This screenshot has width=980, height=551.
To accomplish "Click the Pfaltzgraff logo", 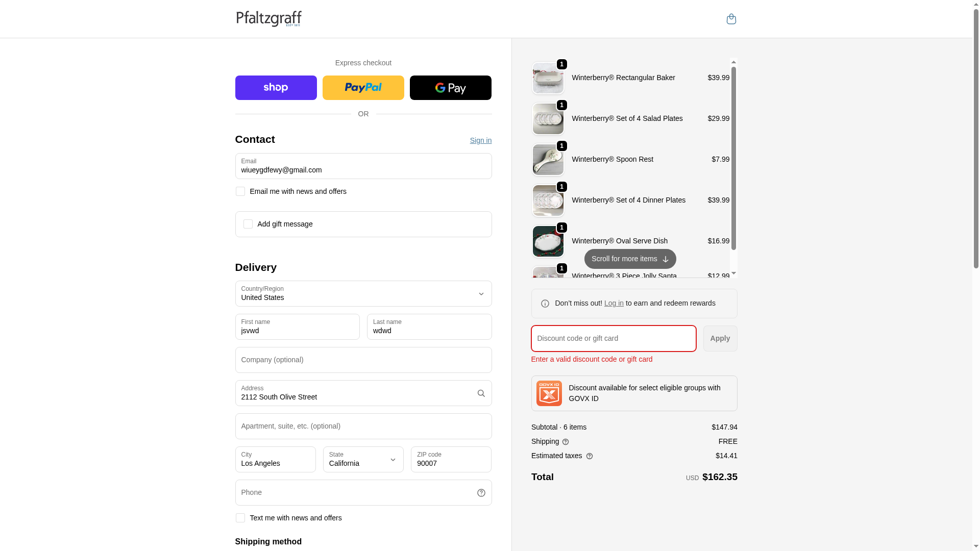I will click(268, 19).
